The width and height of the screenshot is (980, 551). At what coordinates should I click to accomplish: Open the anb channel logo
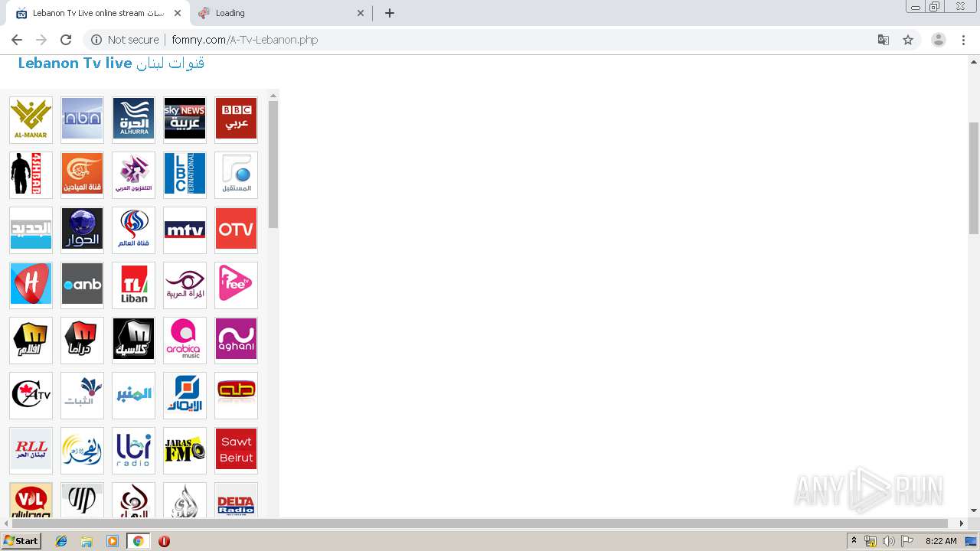pyautogui.click(x=83, y=285)
